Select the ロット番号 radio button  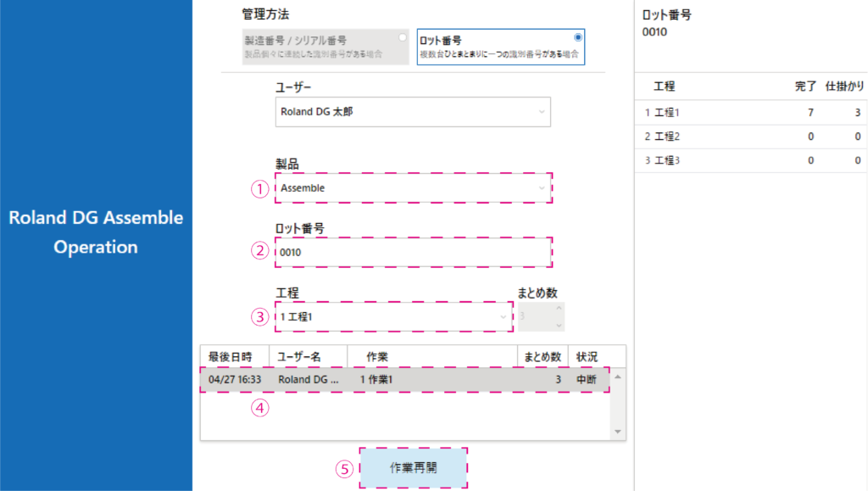coord(578,38)
